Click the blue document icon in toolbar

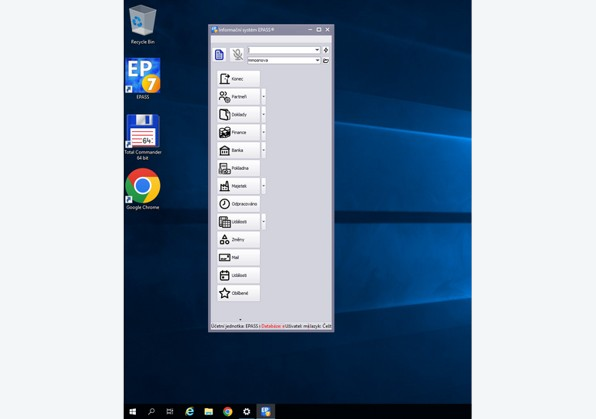(219, 55)
